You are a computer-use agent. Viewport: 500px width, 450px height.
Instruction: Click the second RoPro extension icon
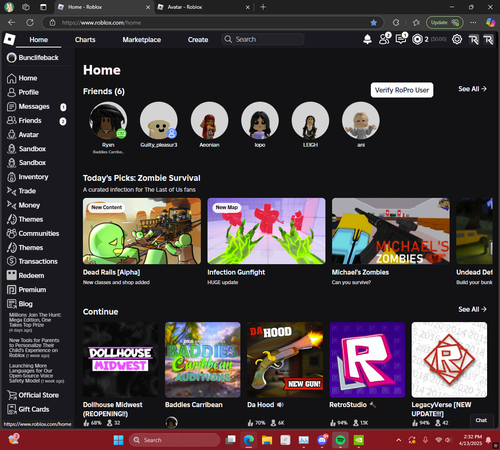point(488,40)
